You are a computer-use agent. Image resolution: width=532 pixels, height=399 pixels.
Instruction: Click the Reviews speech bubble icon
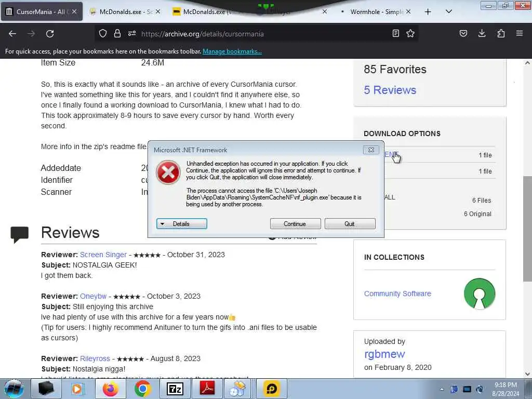[19, 234]
